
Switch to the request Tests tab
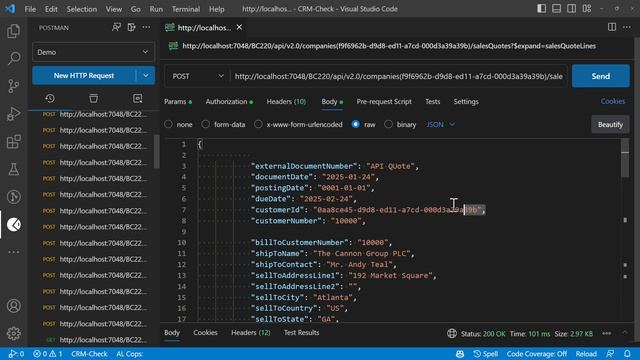tap(433, 102)
